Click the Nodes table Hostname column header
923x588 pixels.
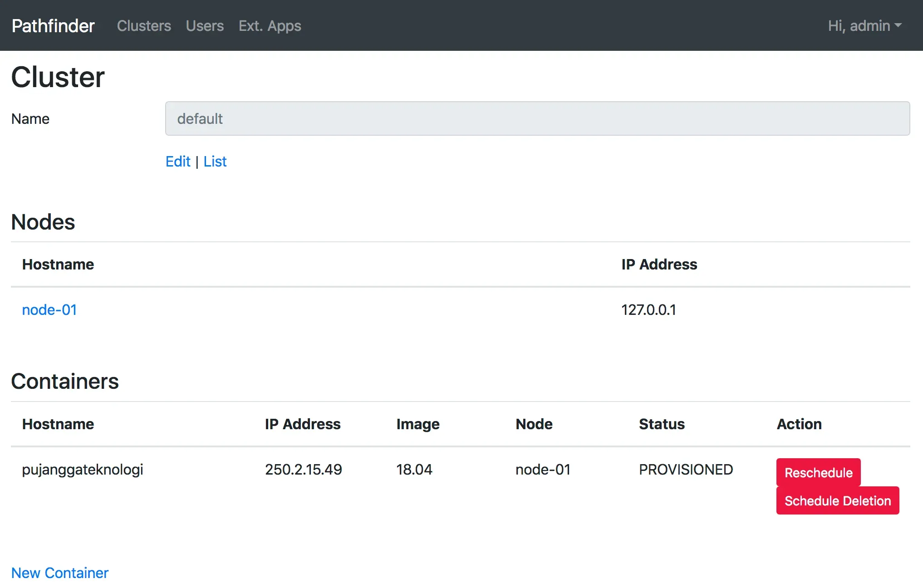pos(58,265)
